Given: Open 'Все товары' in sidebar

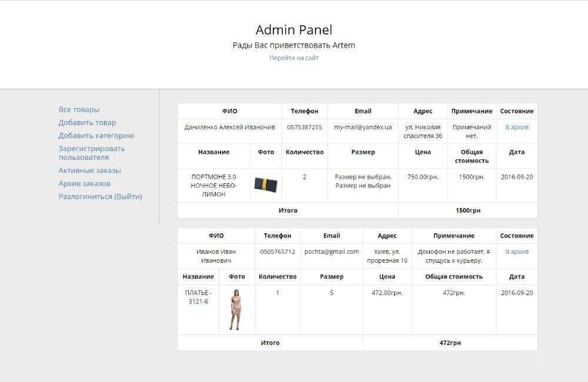Looking at the screenshot, I should tap(79, 109).
